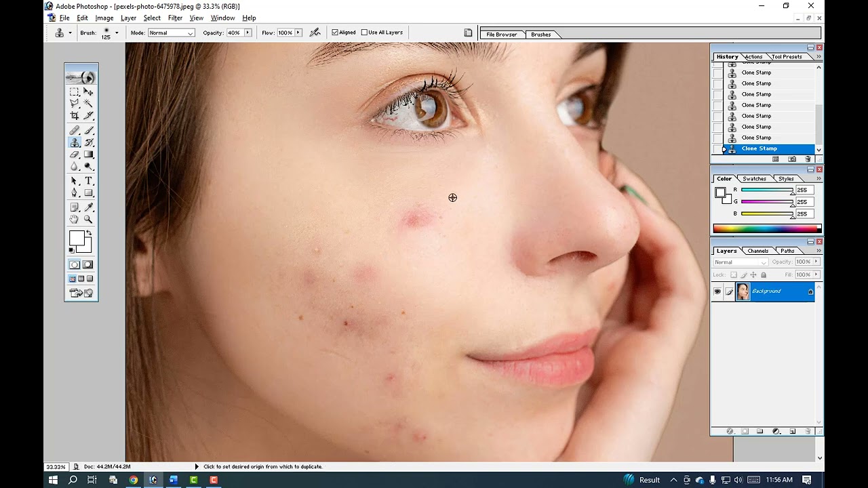Viewport: 868px width, 488px height.
Task: Toggle airbrush mode in options bar
Action: pos(315,33)
